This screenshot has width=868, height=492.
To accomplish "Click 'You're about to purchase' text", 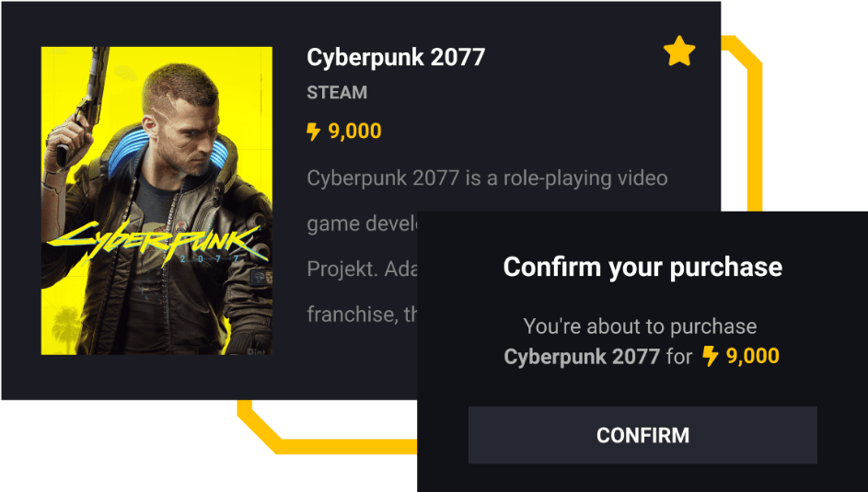I will click(640, 326).
